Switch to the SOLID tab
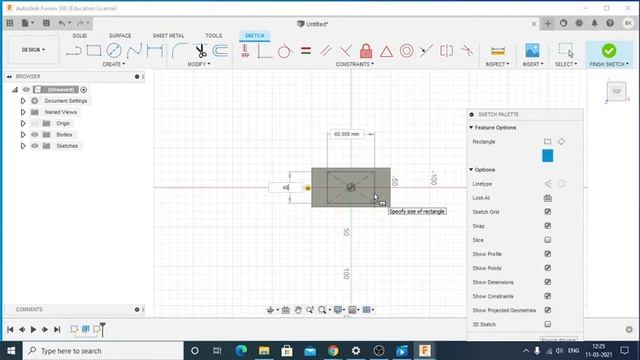Image resolution: width=640 pixels, height=360 pixels. [x=80, y=36]
